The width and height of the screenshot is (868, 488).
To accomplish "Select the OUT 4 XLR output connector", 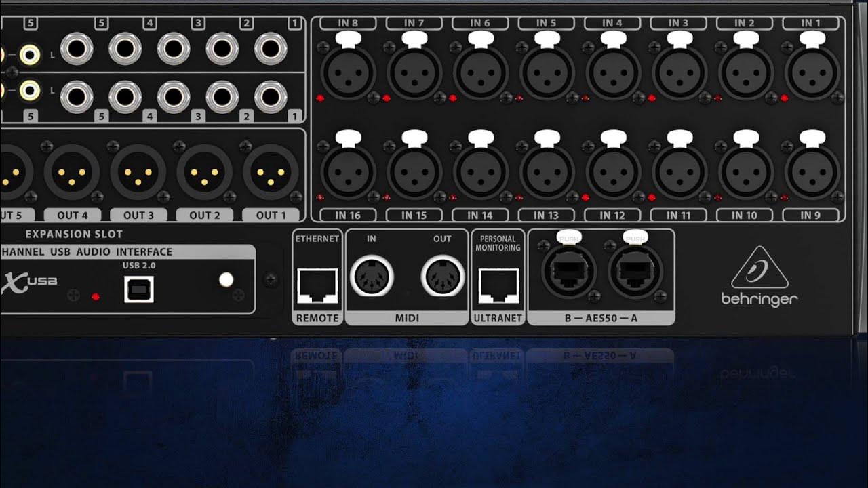I will (73, 172).
